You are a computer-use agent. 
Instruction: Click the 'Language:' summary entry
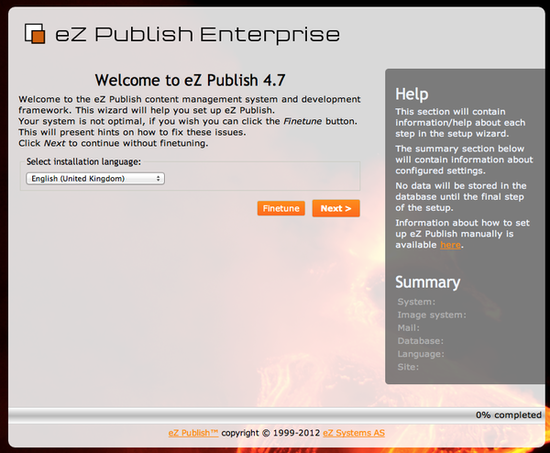click(421, 354)
